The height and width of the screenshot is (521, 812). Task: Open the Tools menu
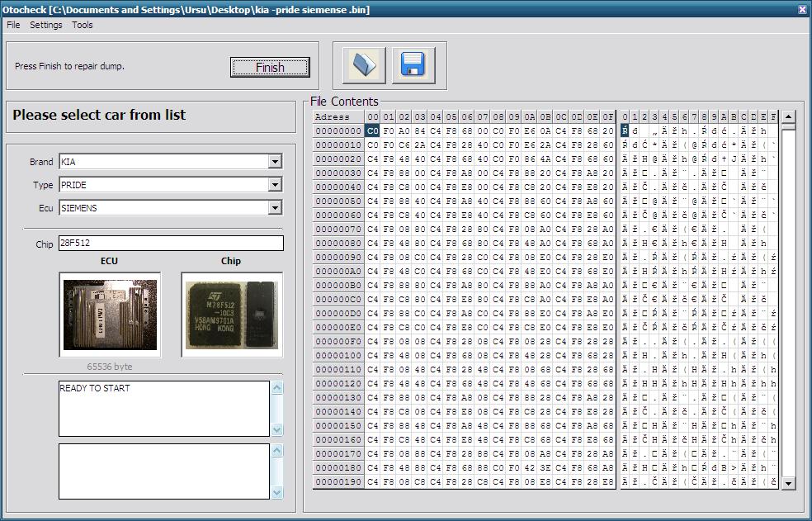pos(83,25)
